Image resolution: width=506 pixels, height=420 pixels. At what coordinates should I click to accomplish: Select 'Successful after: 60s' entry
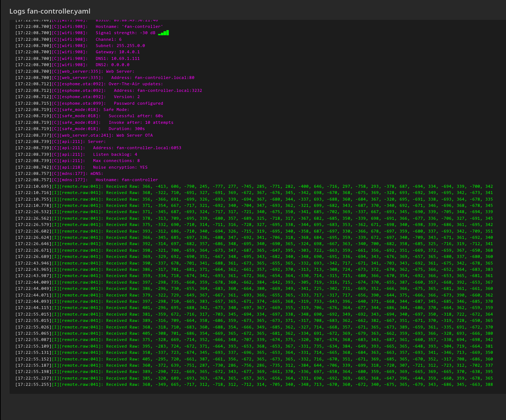(89, 116)
